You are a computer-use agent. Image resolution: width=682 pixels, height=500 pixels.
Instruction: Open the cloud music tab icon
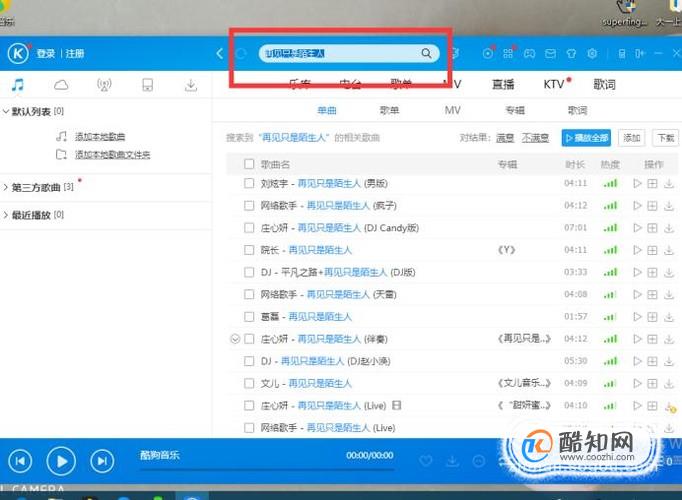pyautogui.click(x=61, y=85)
